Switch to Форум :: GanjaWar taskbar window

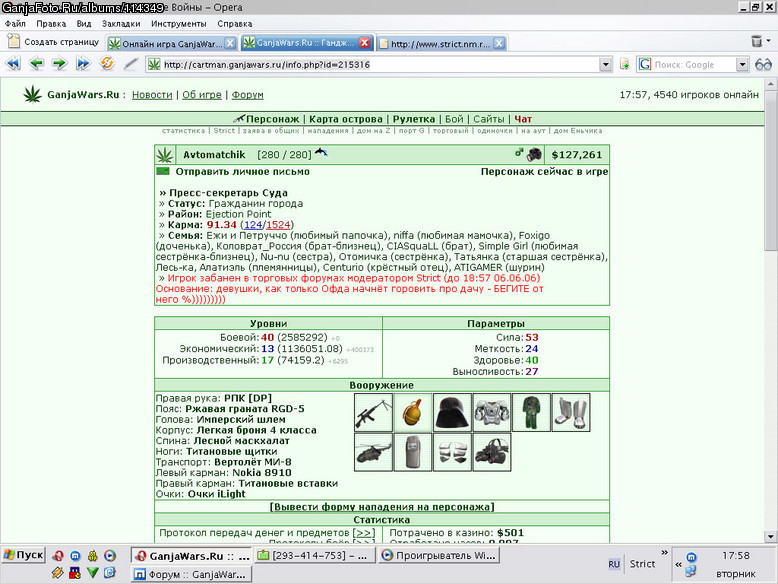192,574
